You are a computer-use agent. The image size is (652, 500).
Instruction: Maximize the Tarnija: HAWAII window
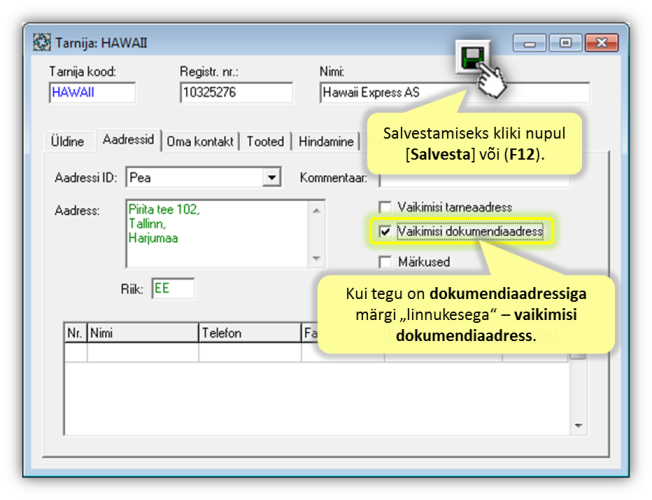tap(565, 44)
